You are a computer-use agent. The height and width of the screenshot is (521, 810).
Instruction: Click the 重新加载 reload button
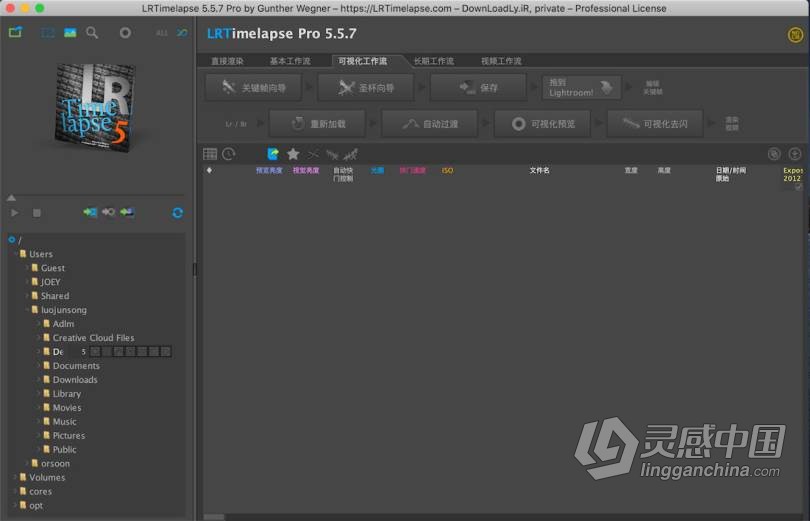tap(317, 123)
